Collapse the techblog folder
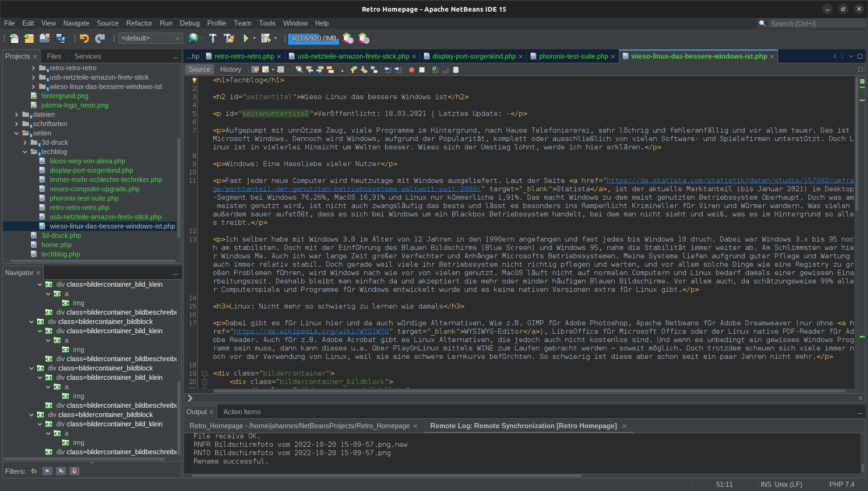Screen dimensions: 868x491 [25, 152]
